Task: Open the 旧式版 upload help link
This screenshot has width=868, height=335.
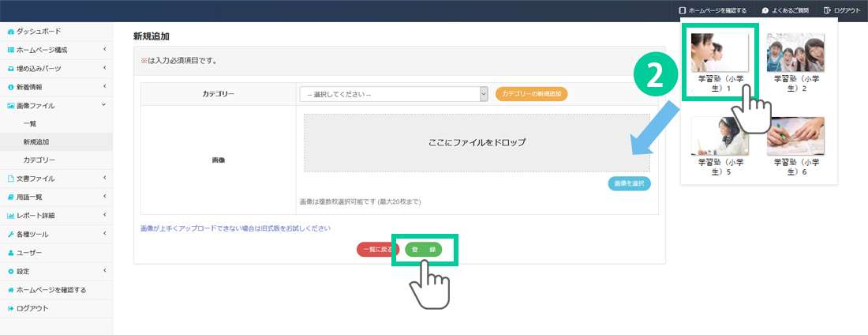Action: tap(234, 228)
